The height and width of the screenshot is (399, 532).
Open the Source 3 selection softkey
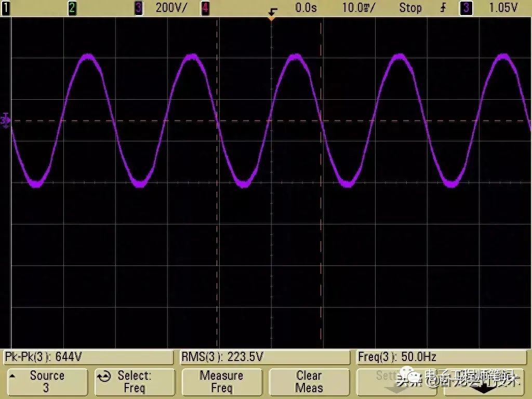point(46,382)
